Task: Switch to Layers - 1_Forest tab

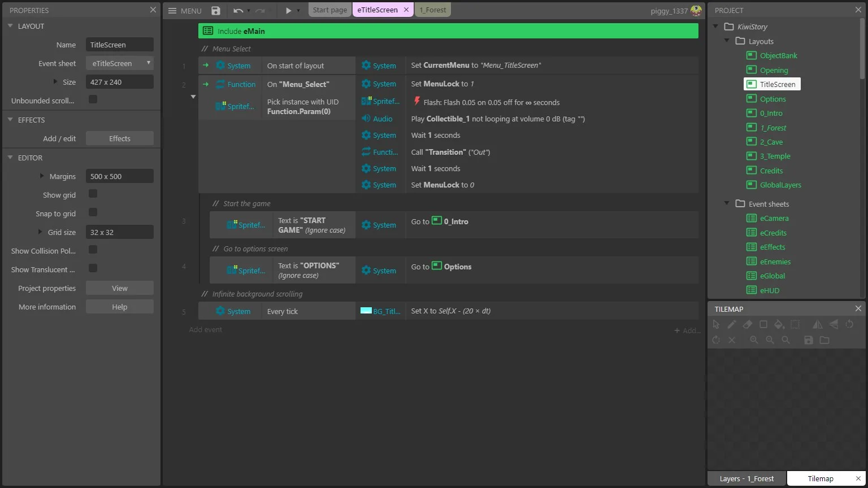Action: click(747, 478)
